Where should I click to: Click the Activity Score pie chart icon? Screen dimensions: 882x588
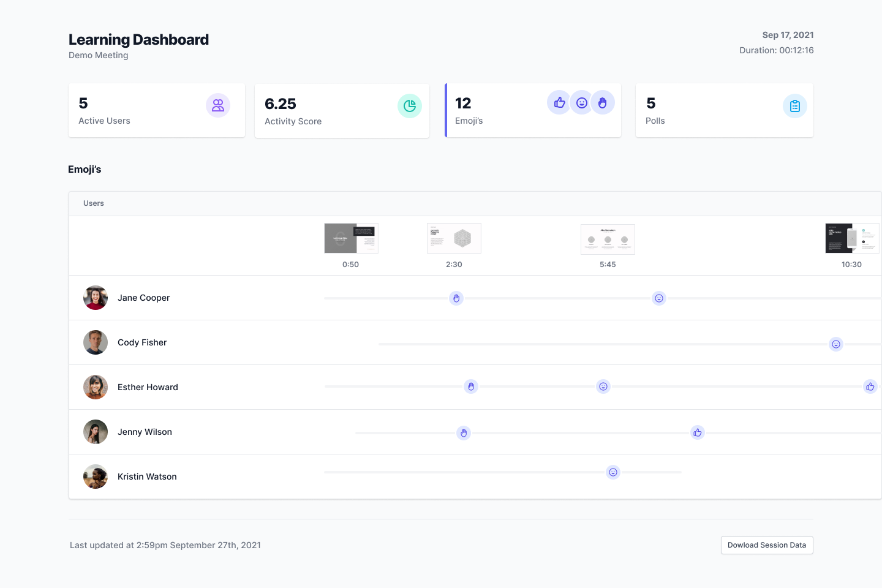click(x=410, y=106)
